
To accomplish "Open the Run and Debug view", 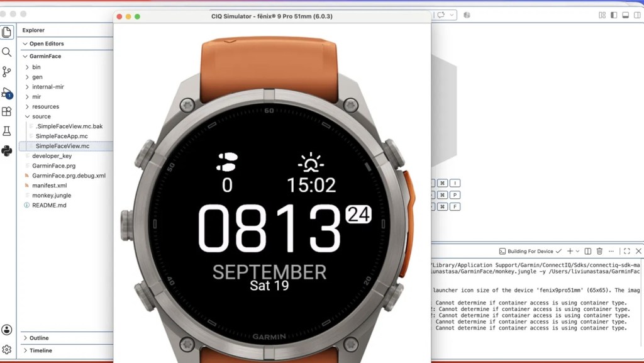I will [x=6, y=92].
